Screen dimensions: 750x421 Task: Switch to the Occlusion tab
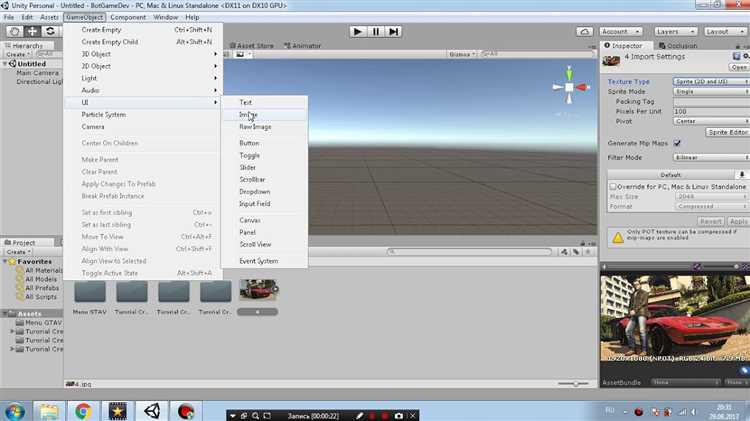coord(678,46)
